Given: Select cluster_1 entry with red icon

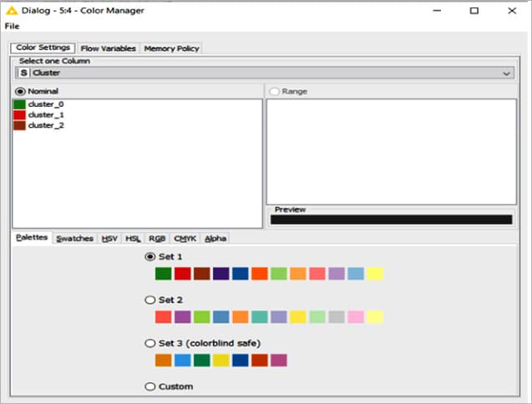Looking at the screenshot, I should (x=46, y=114).
